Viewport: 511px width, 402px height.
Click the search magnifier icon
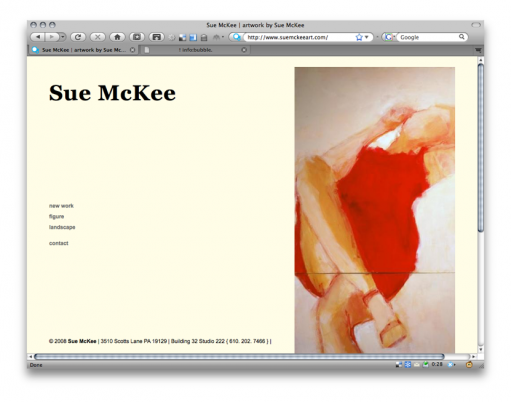[462, 37]
